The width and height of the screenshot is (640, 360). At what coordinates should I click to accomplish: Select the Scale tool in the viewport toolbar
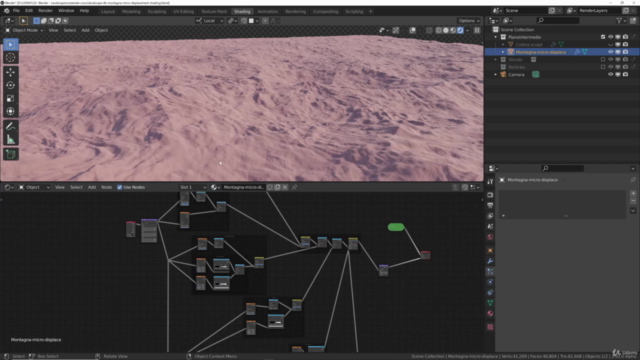11,98
